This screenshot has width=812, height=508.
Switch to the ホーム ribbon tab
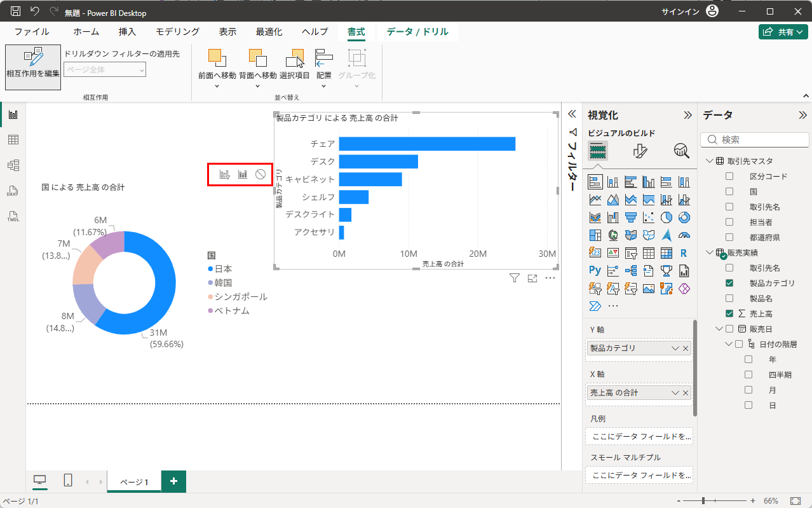[86, 32]
